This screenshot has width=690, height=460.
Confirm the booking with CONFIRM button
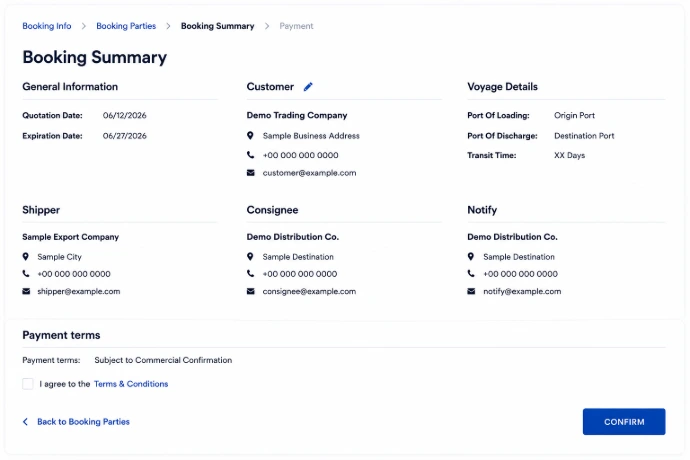tap(624, 422)
